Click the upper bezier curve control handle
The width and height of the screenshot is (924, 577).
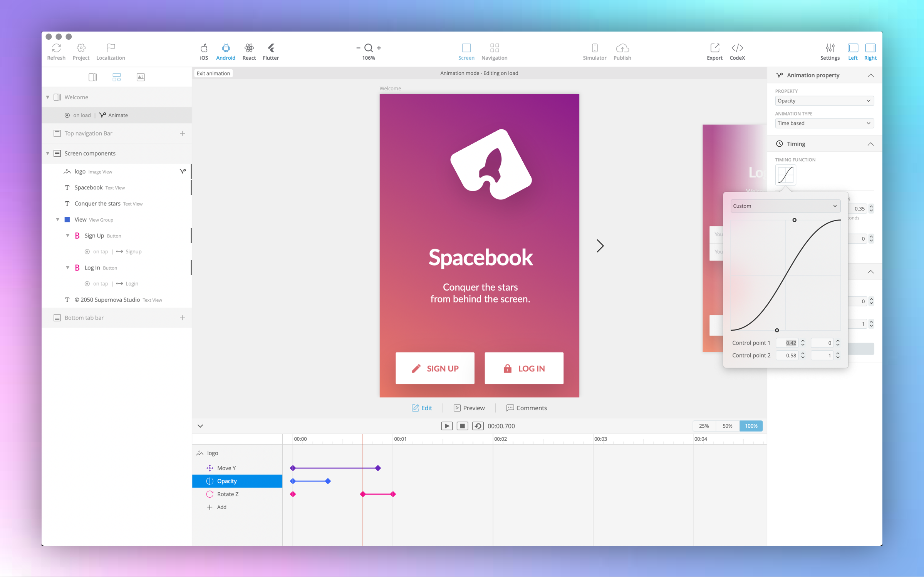(x=794, y=220)
